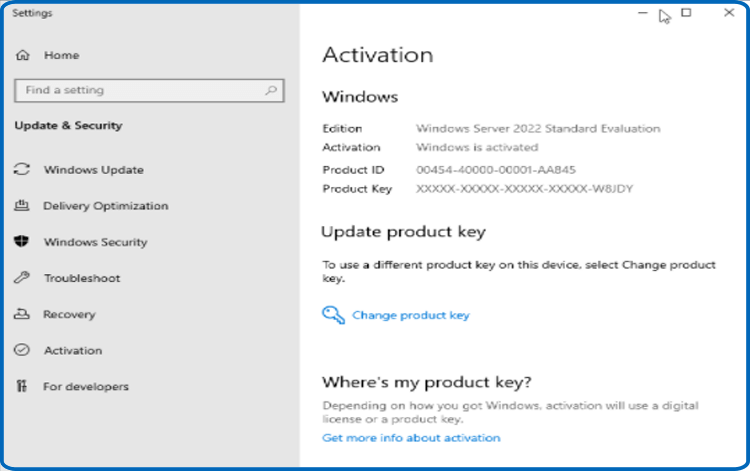Screen dimensions: 750x471
Task: Close the Settings window
Action: (729, 13)
